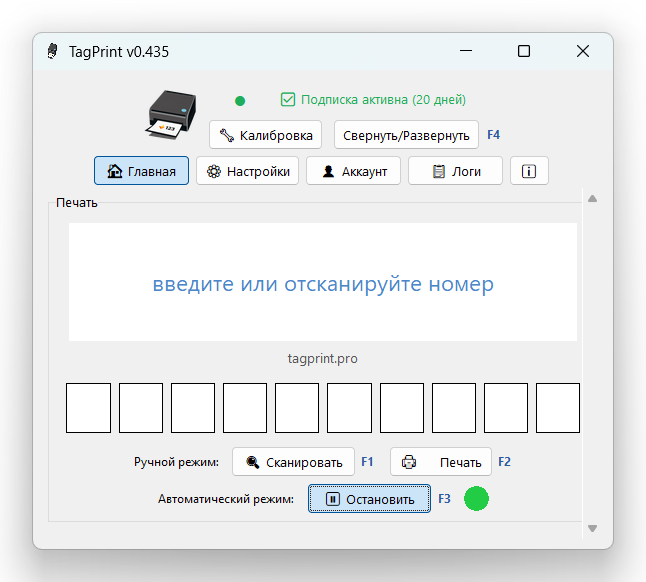Open Калибровка calibration

pos(265,135)
